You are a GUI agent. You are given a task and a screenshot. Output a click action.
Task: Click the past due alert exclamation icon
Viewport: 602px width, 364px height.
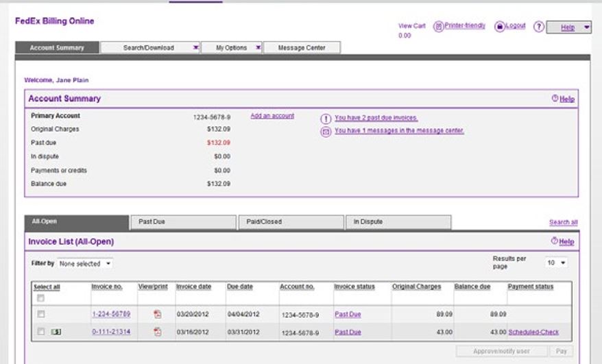(x=326, y=119)
